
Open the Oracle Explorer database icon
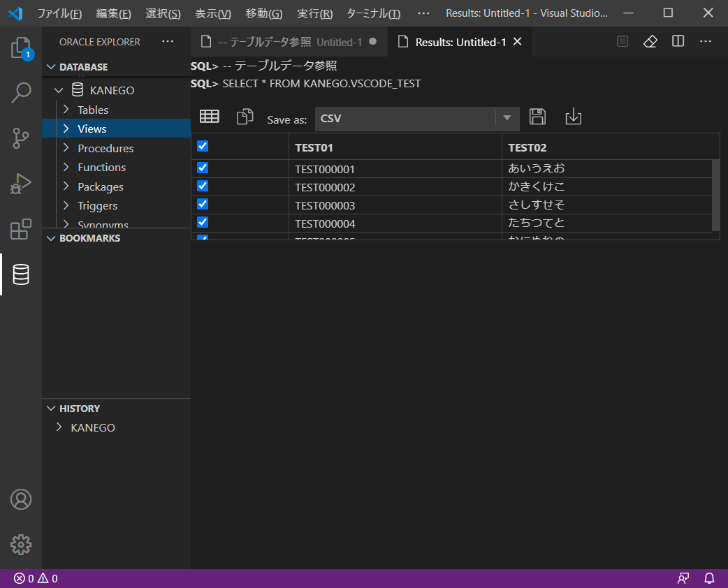pyautogui.click(x=21, y=274)
